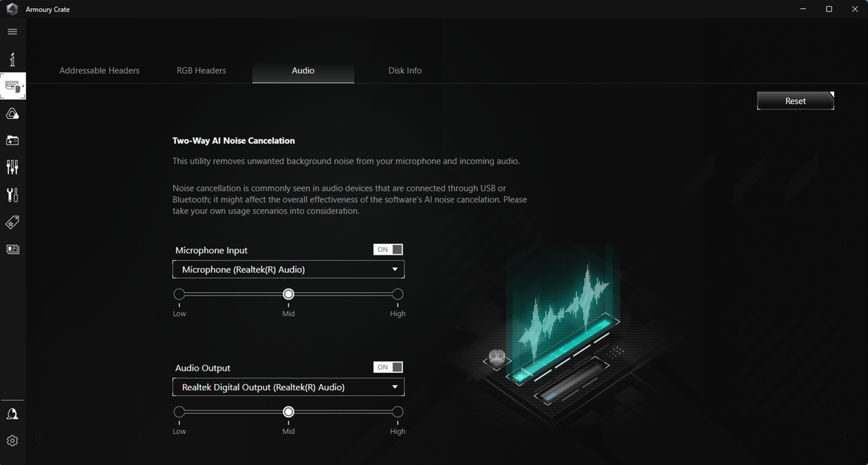The image size is (868, 465).
Task: Click the Two-Way AI Noise Cancelation heading
Action: pos(233,141)
